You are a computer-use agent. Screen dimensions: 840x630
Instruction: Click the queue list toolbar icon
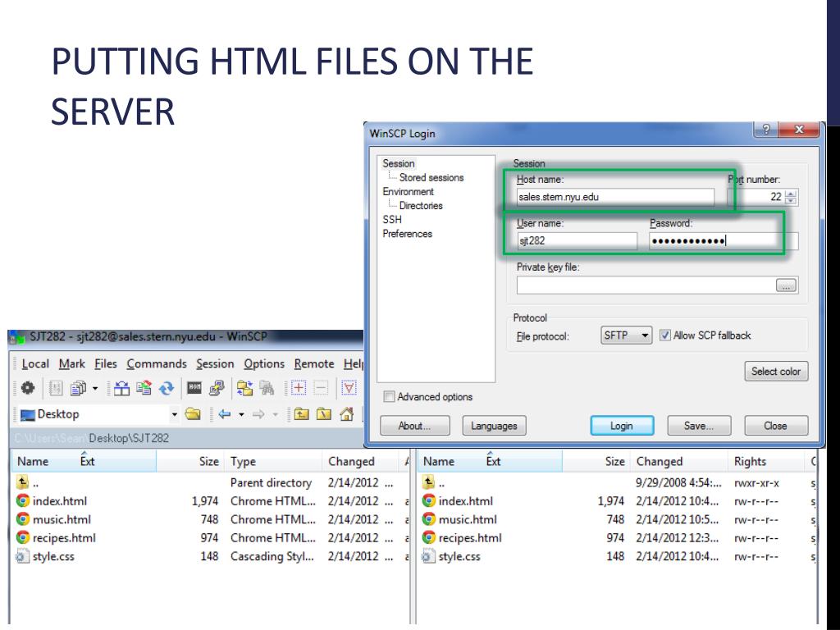point(56,387)
